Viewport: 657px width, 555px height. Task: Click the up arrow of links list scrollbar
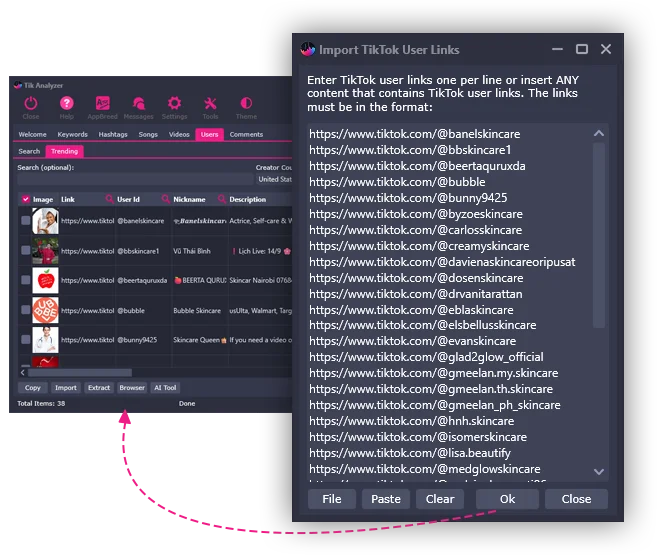[x=599, y=133]
